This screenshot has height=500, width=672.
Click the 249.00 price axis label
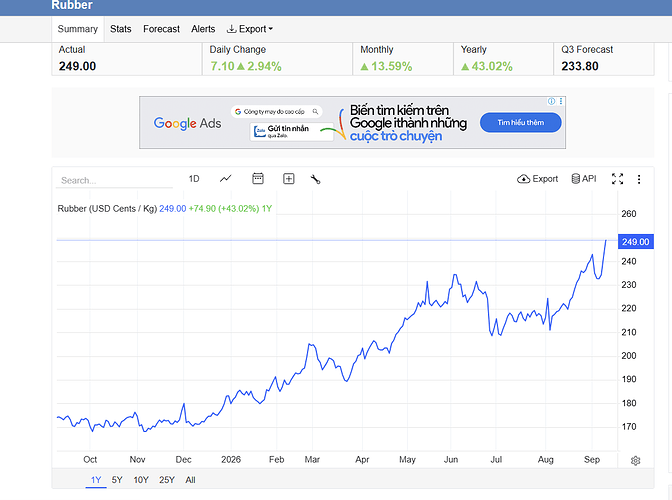(x=636, y=242)
